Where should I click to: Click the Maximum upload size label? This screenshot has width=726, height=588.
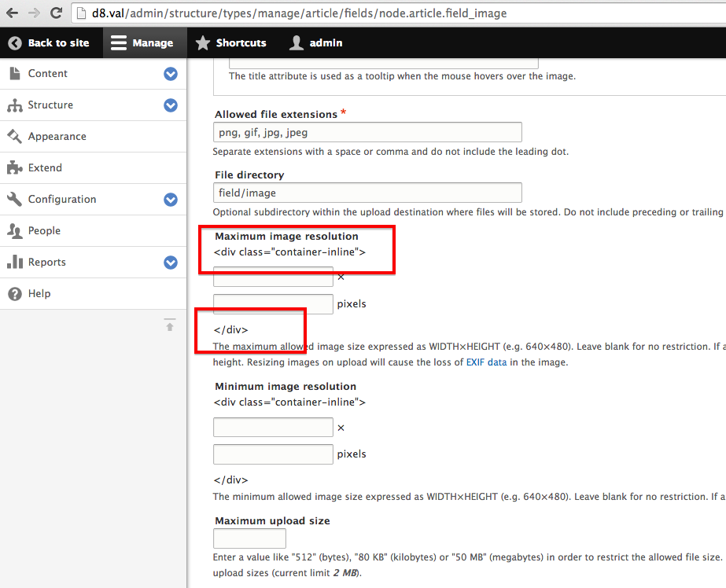coord(272,521)
